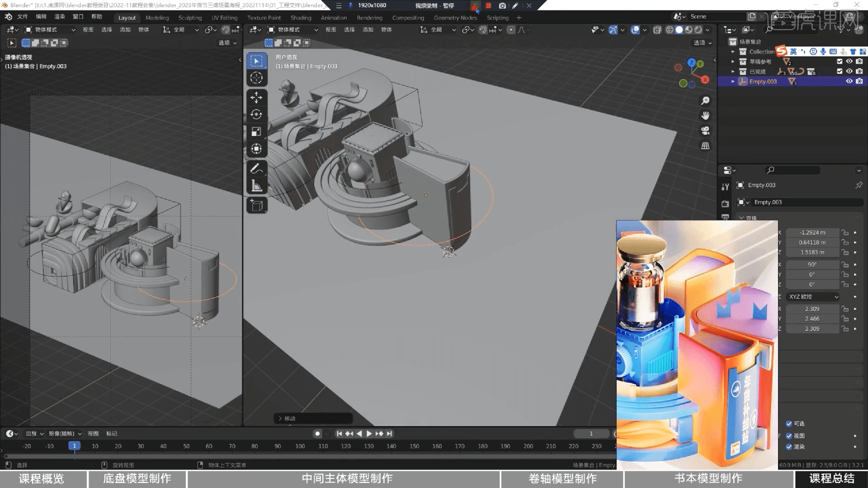Lock the X location value

[x=845, y=233]
